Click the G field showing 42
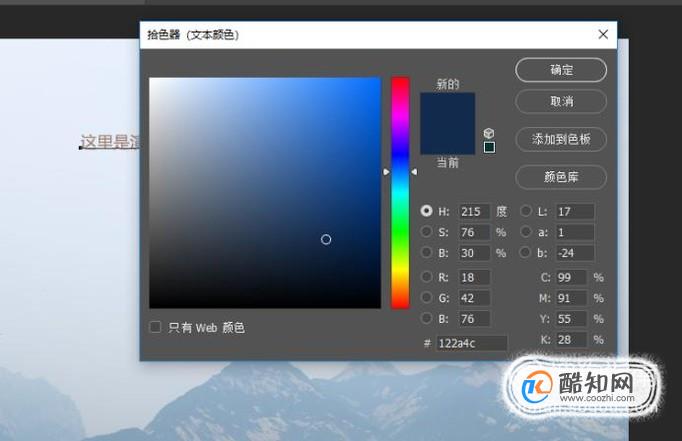This screenshot has height=441, width=682. point(474,298)
